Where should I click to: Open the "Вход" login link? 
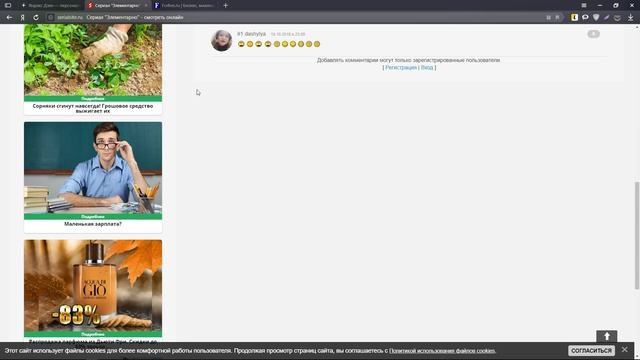427,68
